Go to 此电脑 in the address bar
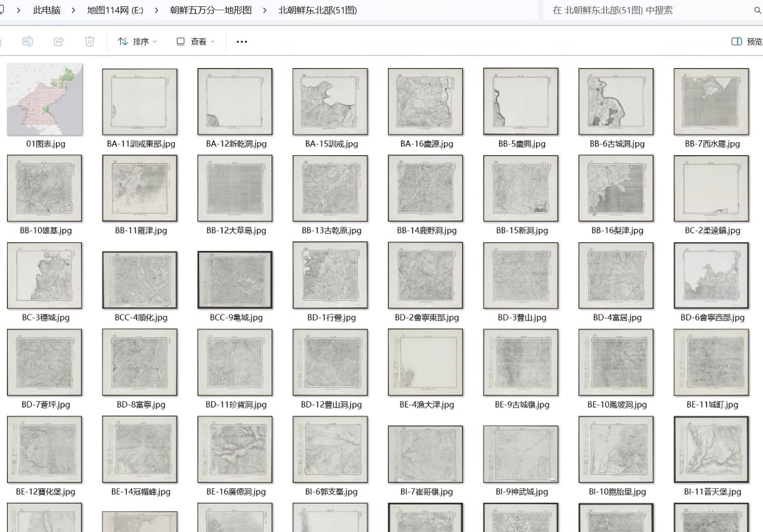The width and height of the screenshot is (763, 532). [x=47, y=10]
